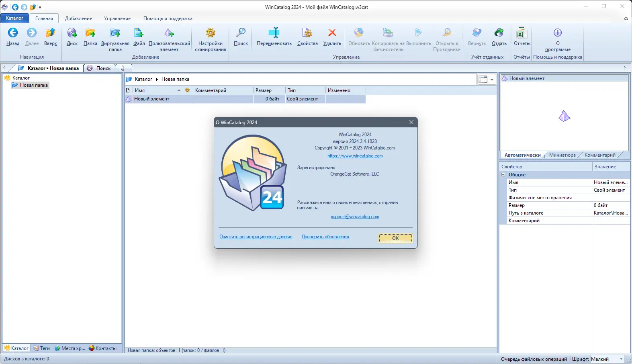Screen dimensions: 632x364
Task: Open the Каталог application menu tab
Action: pyautogui.click(x=14, y=18)
